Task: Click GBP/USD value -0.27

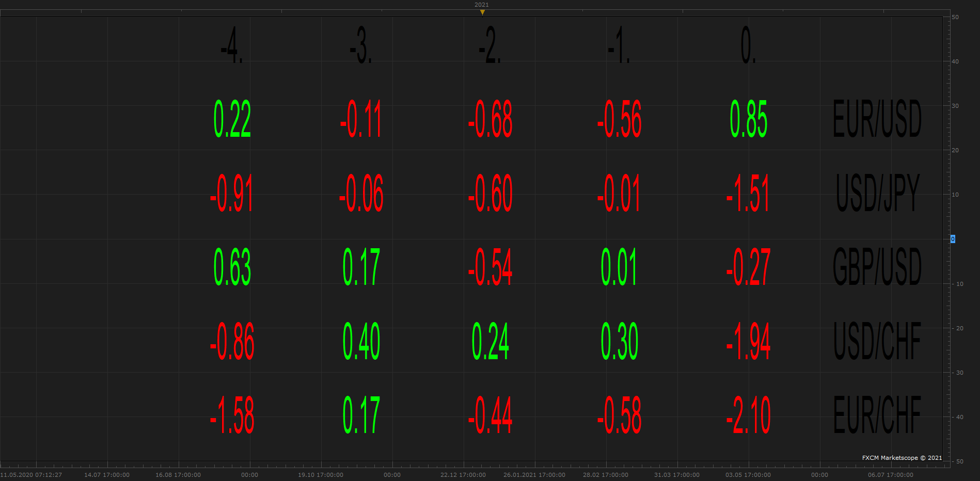Action: [748, 267]
